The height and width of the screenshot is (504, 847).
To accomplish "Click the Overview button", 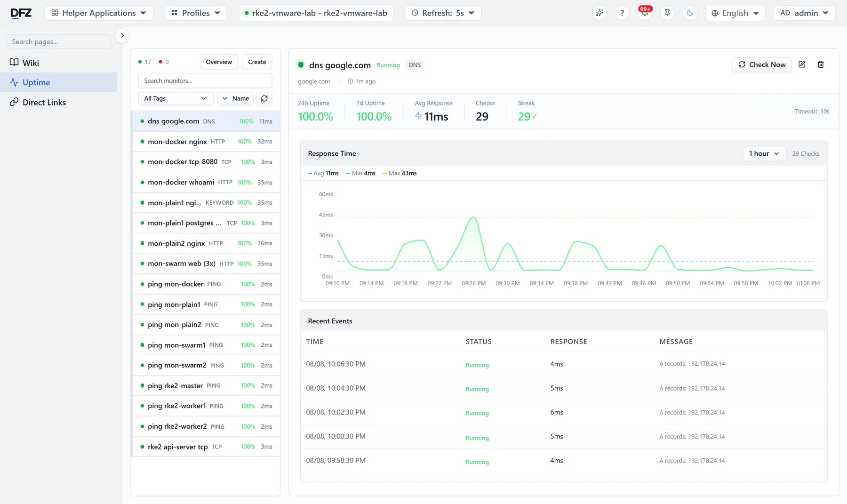I will (x=219, y=62).
